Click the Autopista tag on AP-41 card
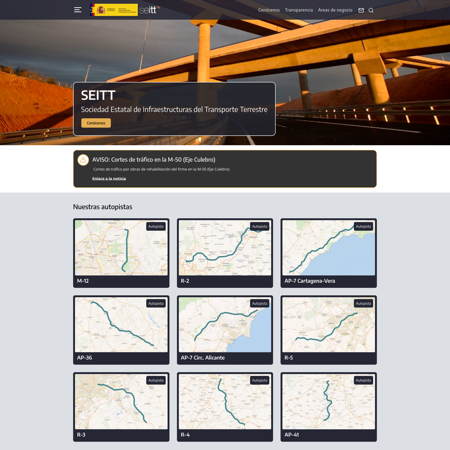The image size is (450, 450). coord(363,380)
